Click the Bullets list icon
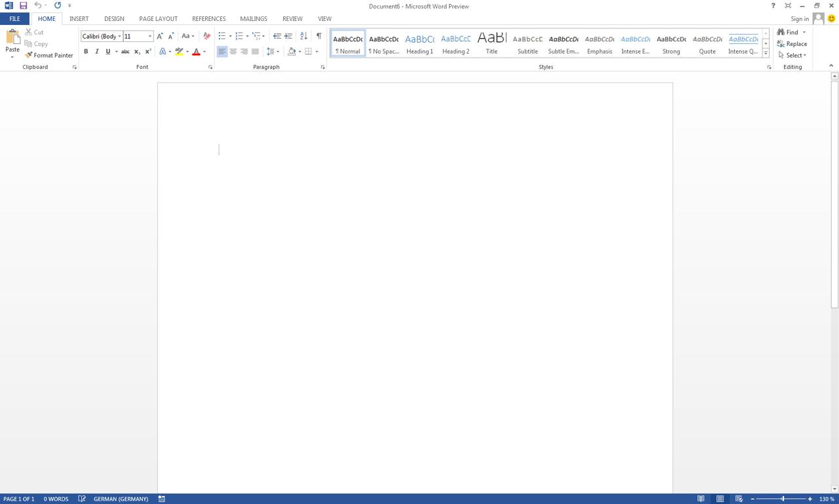This screenshot has width=839, height=504. point(222,36)
